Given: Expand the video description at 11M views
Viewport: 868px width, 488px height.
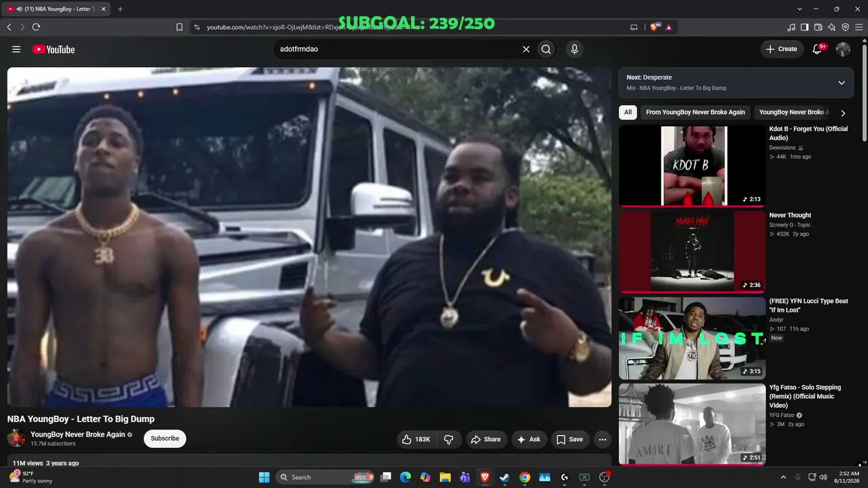Looking at the screenshot, I should 309,463.
